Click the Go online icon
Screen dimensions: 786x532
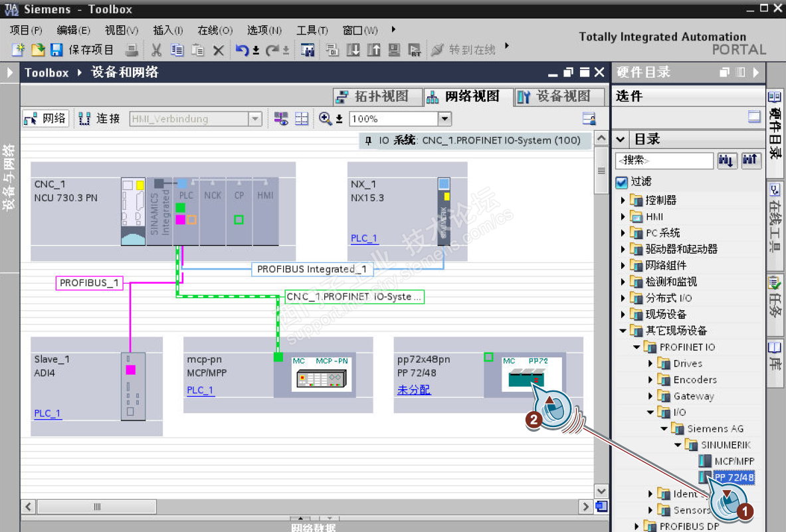pyautogui.click(x=437, y=50)
